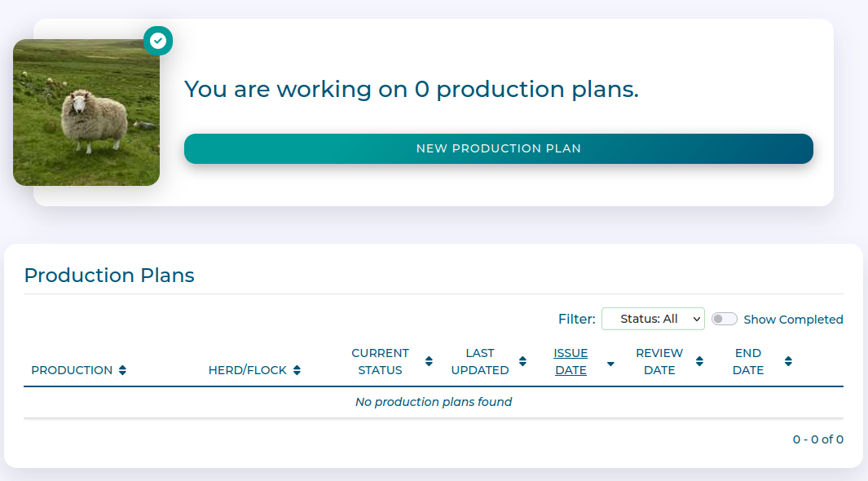Click the Show Completed label text
The width and height of the screenshot is (868, 481).
(793, 320)
